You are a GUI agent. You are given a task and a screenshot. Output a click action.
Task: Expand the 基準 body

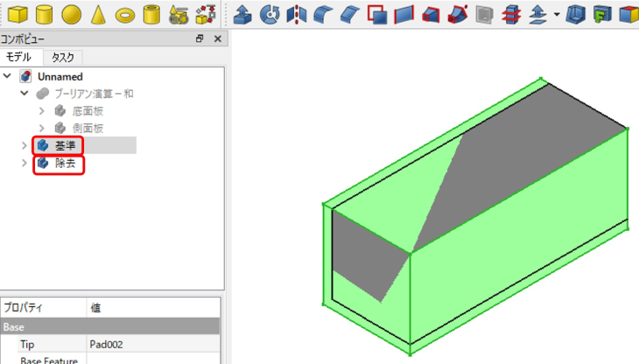[x=24, y=145]
